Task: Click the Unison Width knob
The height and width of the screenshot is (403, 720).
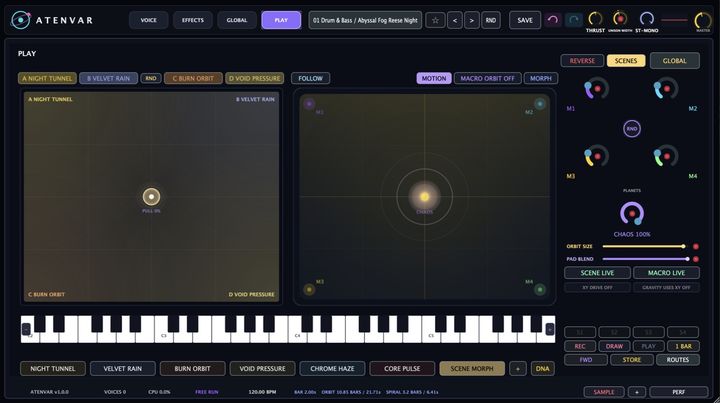Action: pos(620,19)
